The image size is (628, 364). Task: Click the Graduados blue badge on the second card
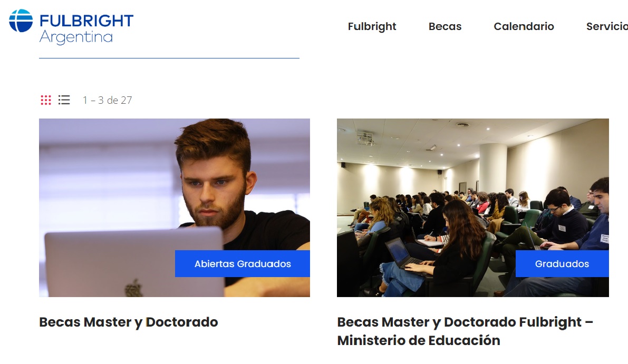pos(562,263)
